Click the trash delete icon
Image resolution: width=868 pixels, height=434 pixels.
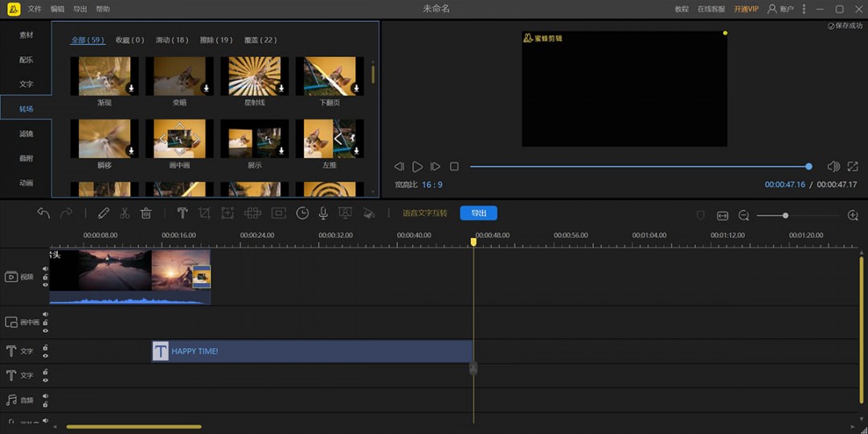click(146, 213)
